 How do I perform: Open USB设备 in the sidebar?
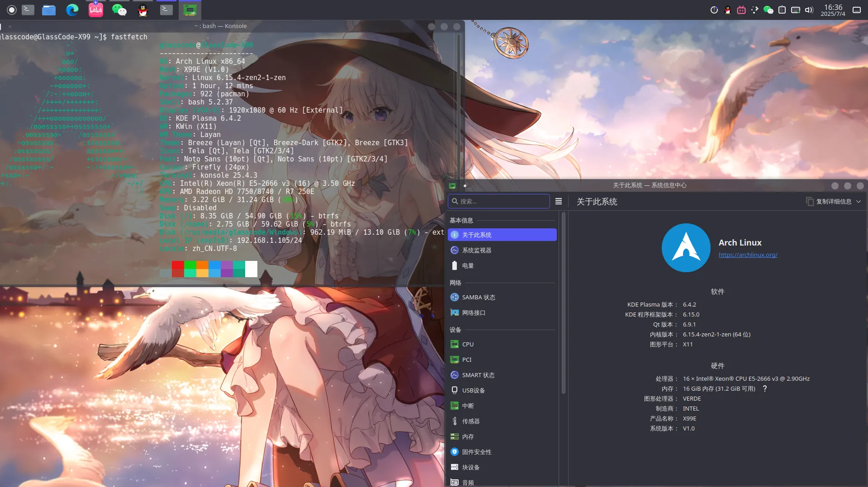point(502,390)
